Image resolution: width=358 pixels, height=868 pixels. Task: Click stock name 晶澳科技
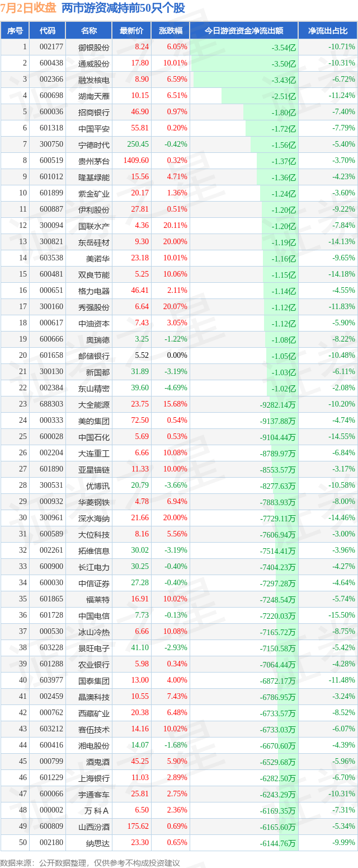(94, 697)
